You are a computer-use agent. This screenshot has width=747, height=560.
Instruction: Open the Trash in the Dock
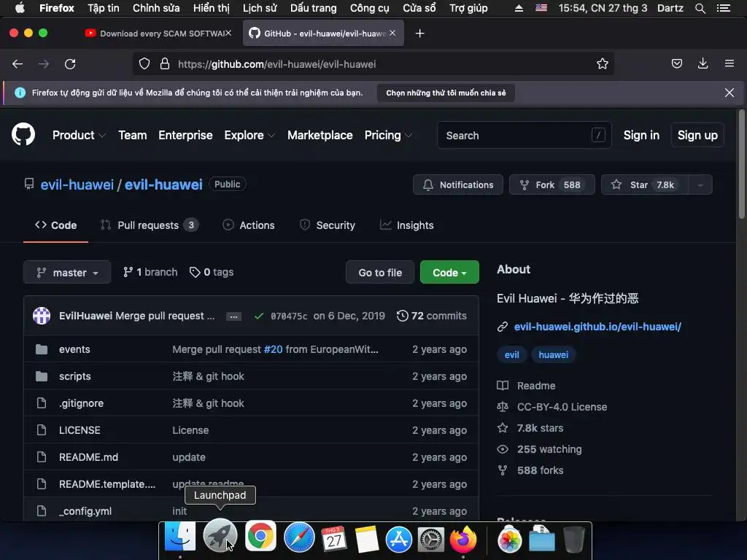pos(573,539)
